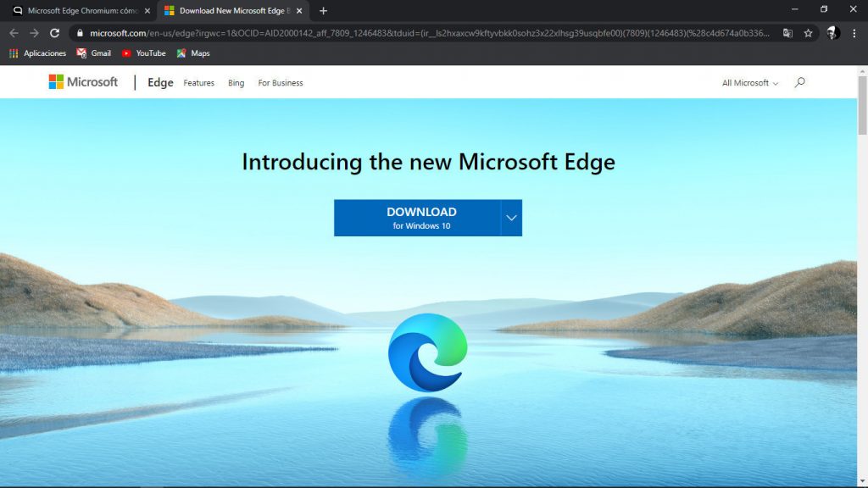The image size is (868, 488).
Task: Reload the page using the refresh icon
Action: [53, 32]
